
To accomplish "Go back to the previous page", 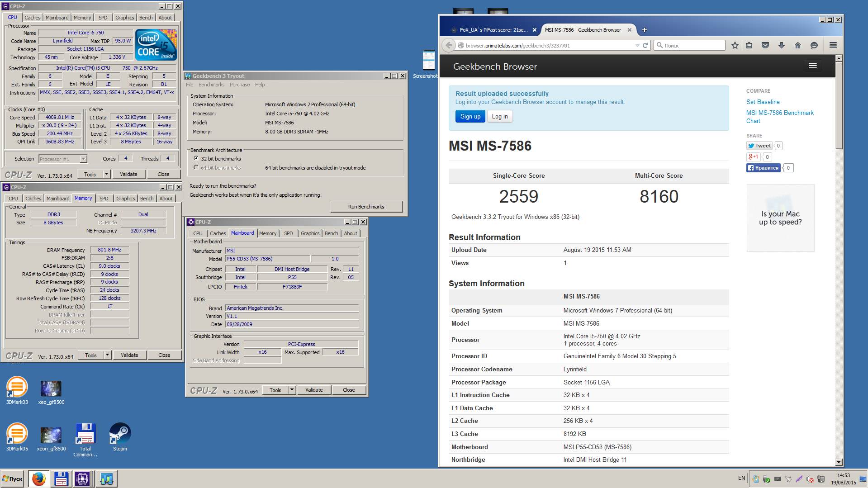I will point(449,45).
